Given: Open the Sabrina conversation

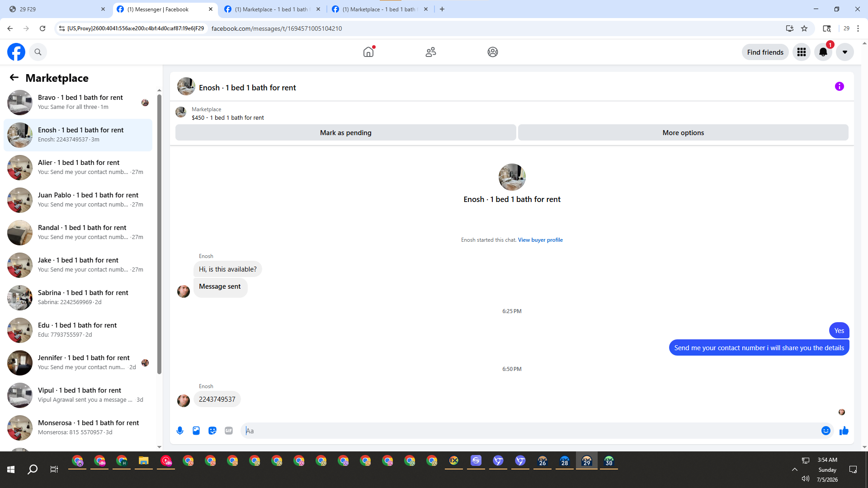Looking at the screenshot, I should click(78, 297).
